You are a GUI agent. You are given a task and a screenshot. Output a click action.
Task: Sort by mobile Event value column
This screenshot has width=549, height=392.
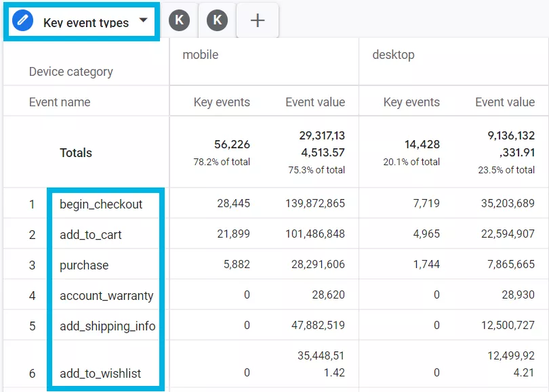click(x=315, y=102)
